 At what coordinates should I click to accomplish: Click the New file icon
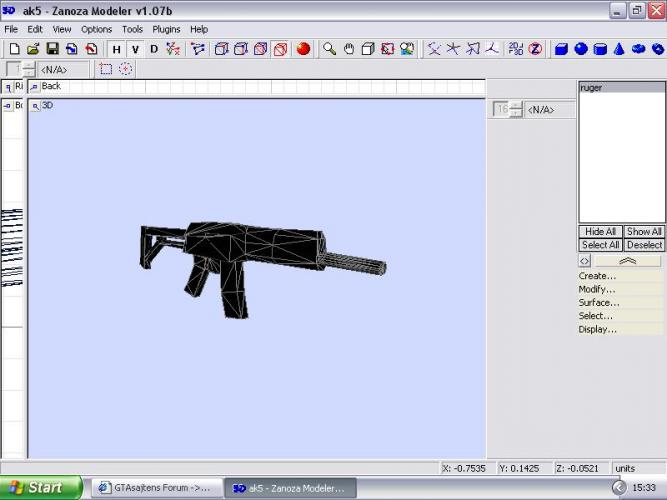pos(14,49)
